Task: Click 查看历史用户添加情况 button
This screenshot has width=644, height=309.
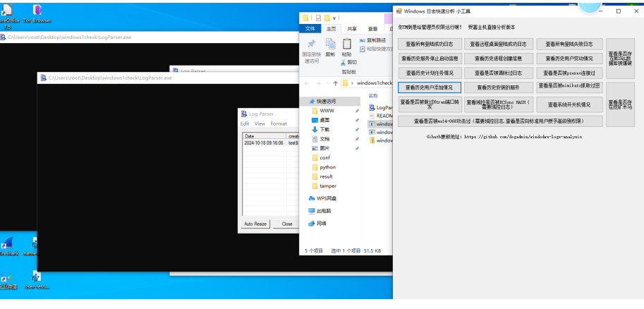Action: point(430,87)
